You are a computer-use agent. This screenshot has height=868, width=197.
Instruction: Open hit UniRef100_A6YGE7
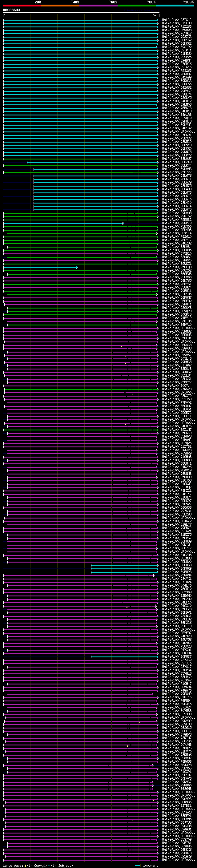tap(177, 33)
